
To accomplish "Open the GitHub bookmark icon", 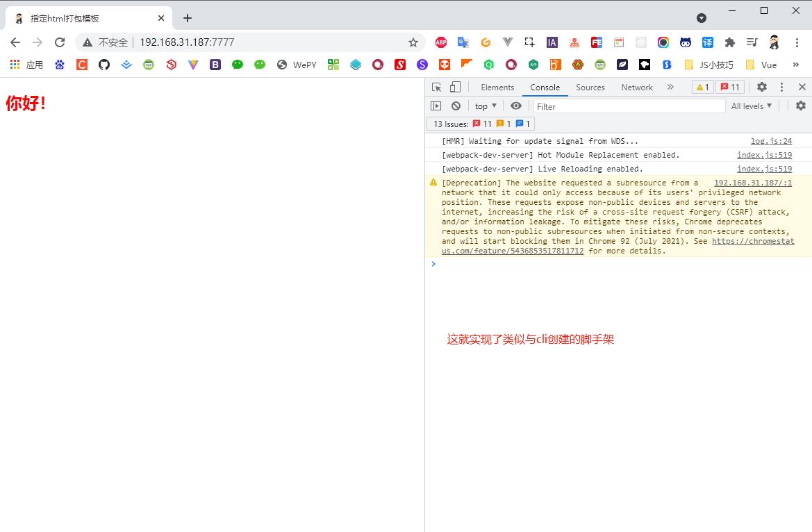I will click(104, 65).
